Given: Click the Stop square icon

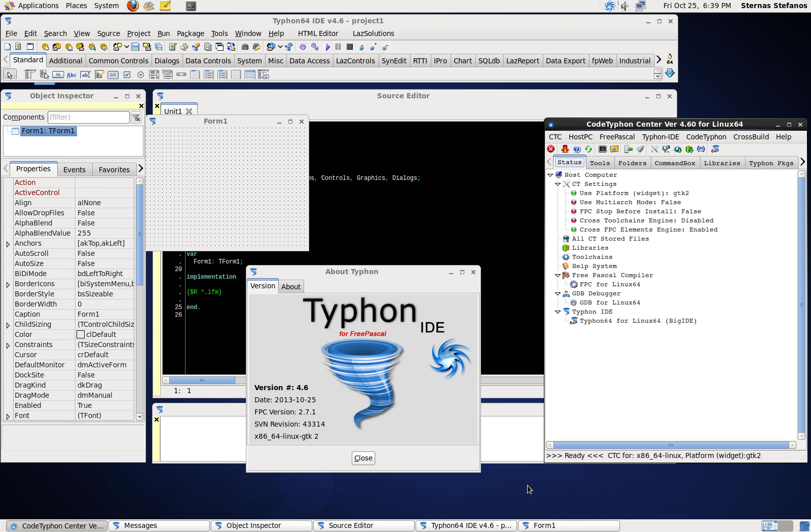Looking at the screenshot, I should pyautogui.click(x=350, y=47).
